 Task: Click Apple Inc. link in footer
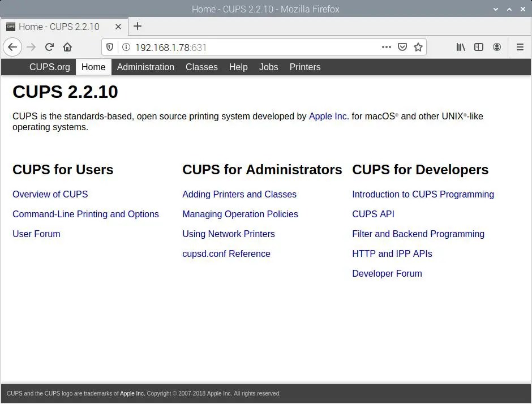click(132, 393)
